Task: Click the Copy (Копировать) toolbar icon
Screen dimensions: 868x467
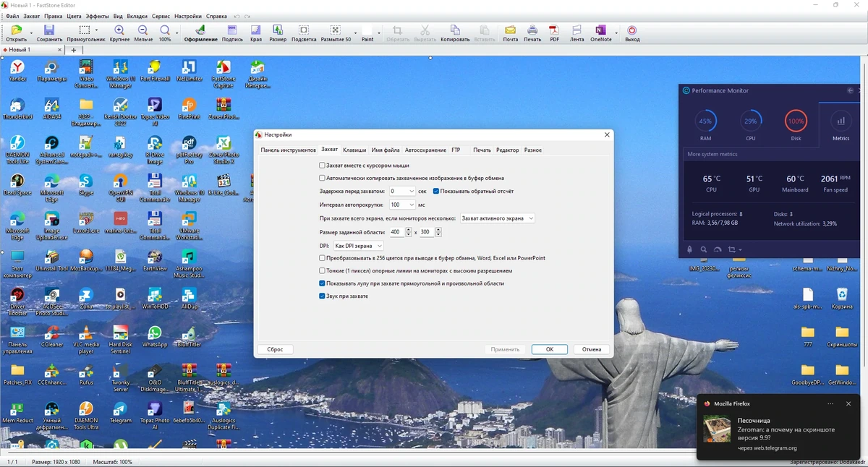Action: pyautogui.click(x=455, y=33)
